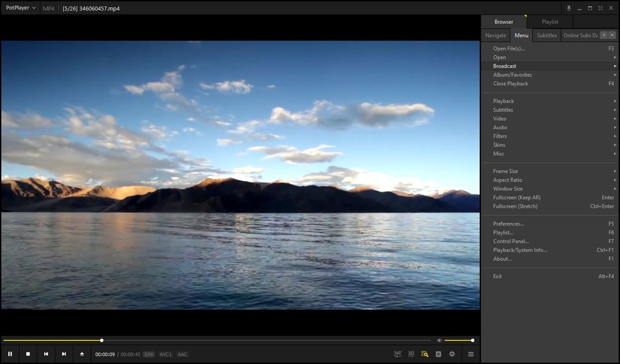This screenshot has width=620, height=364.
Task: Click the elapsed time 00:00:09
Action: point(105,354)
